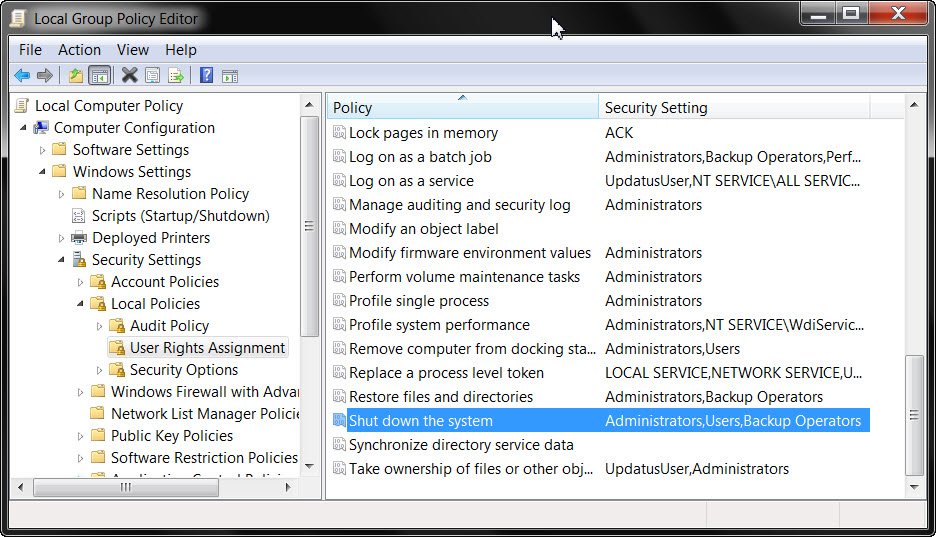This screenshot has height=537, width=936.
Task: Click the Local Computer Policy root icon
Action: [21, 106]
